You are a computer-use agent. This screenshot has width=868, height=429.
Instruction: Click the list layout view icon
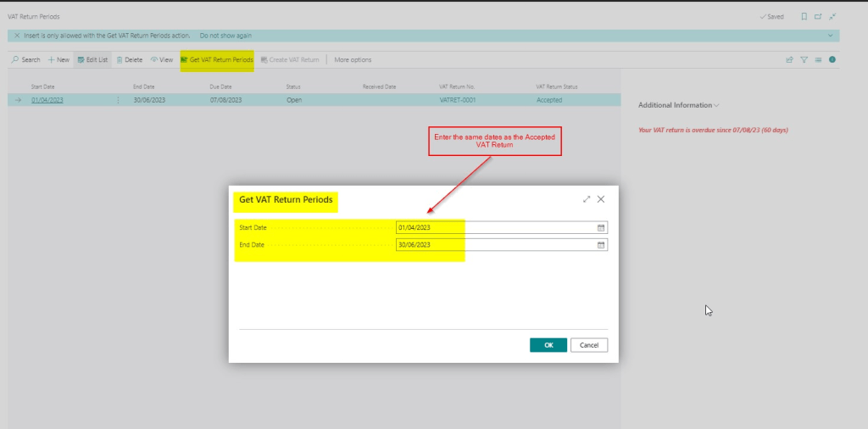click(818, 59)
